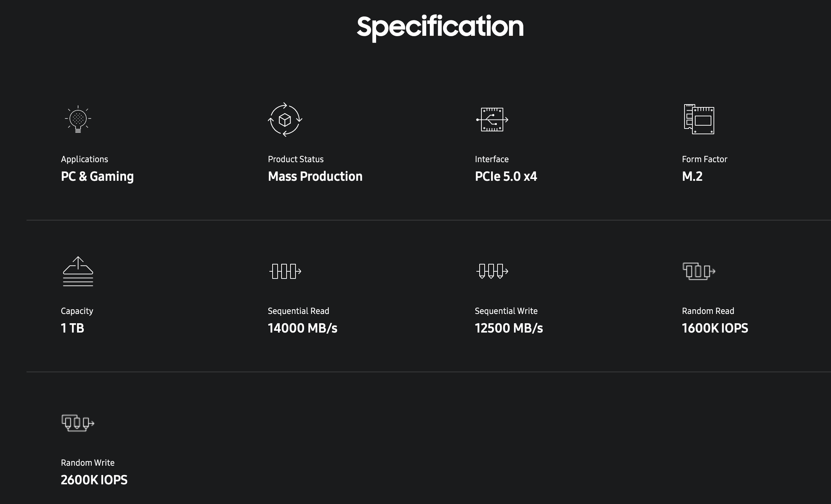
Task: Click the M.2 form factor value
Action: [x=692, y=176]
